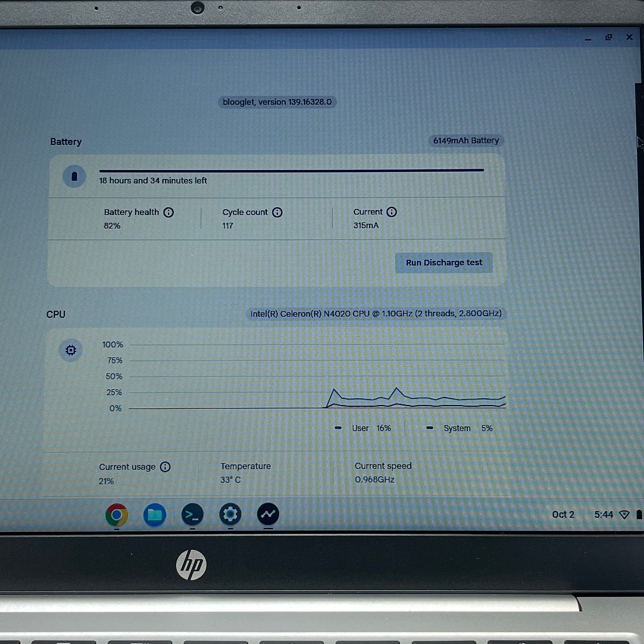Viewport: 644px width, 644px height.
Task: Click the Diagnostics app shelf icon
Action: pos(268,514)
